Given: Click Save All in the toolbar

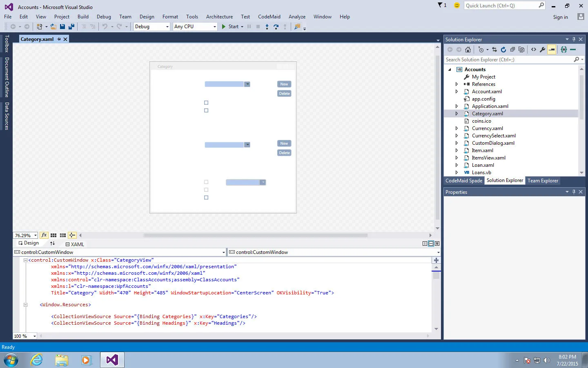Looking at the screenshot, I should pos(71,27).
